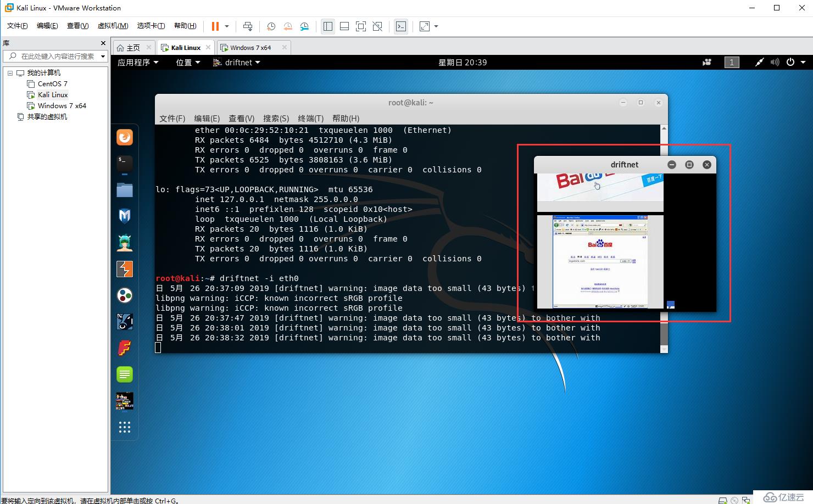The image size is (813, 504).
Task: Enter full screen mode
Action: (x=361, y=26)
